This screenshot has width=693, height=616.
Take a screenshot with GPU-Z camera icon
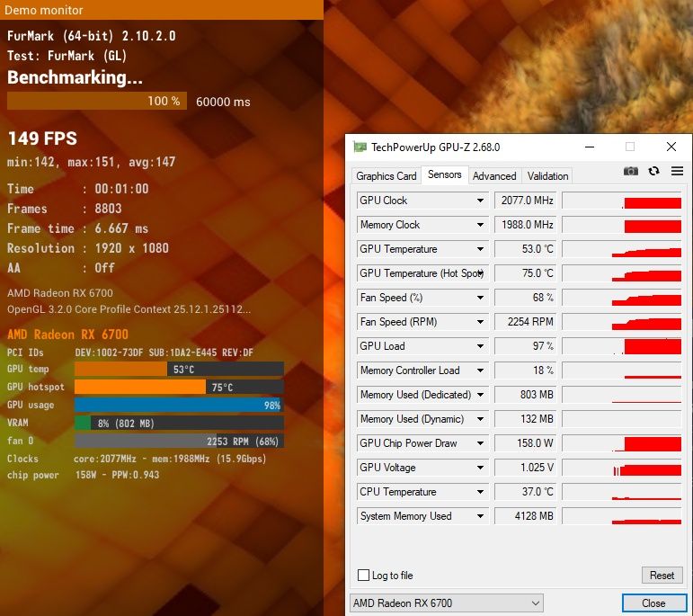click(x=631, y=171)
